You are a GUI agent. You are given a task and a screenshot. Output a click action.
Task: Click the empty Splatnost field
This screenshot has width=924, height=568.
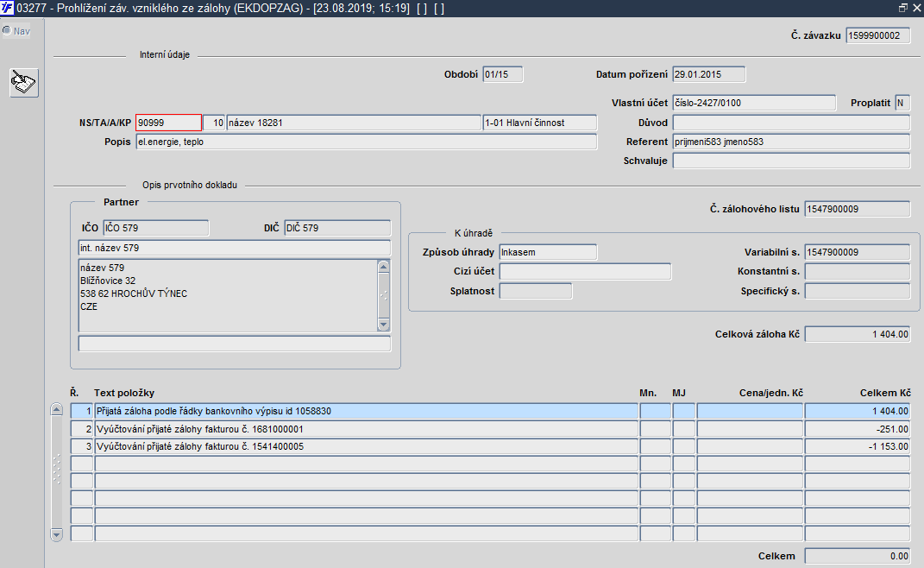pos(536,291)
